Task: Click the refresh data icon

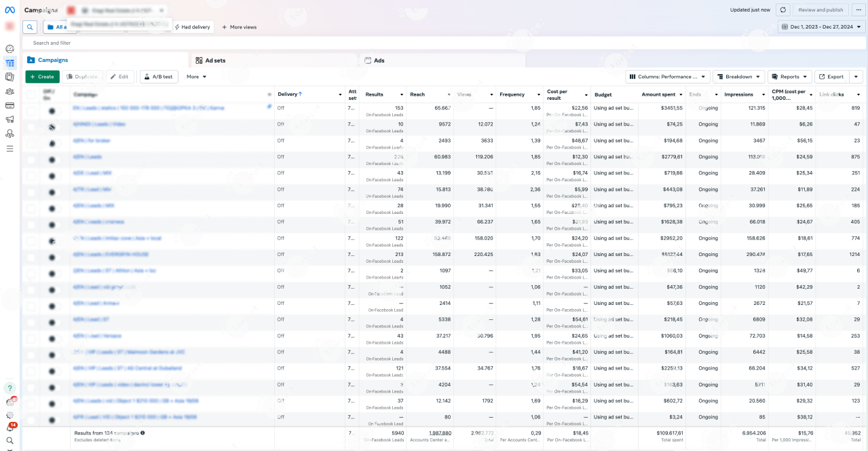Action: [783, 10]
